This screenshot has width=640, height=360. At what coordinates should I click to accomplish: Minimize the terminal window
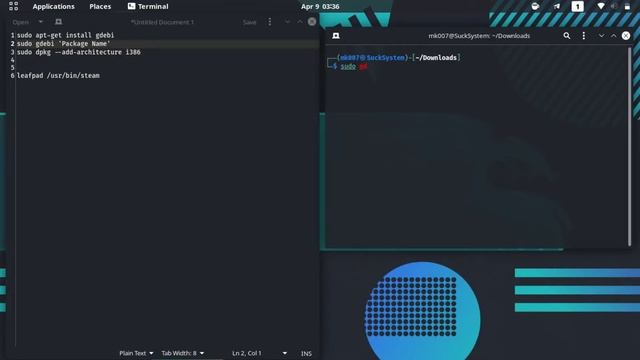[601, 36]
